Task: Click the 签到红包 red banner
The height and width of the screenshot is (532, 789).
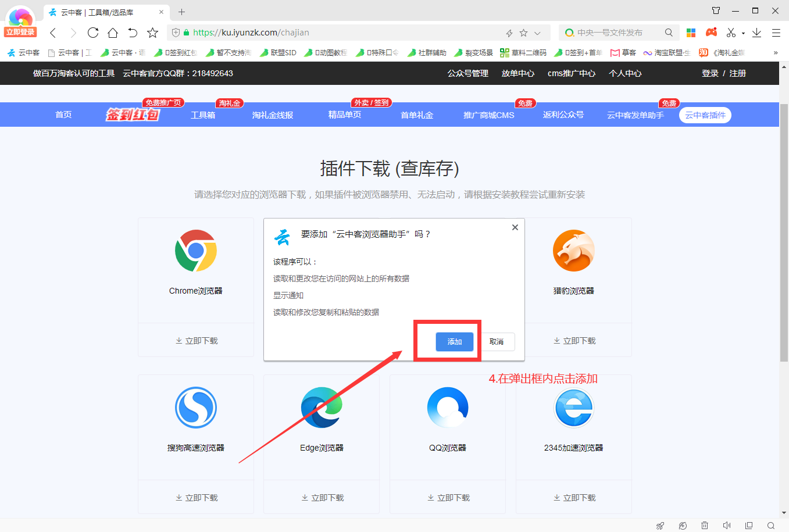Action: 133,114
